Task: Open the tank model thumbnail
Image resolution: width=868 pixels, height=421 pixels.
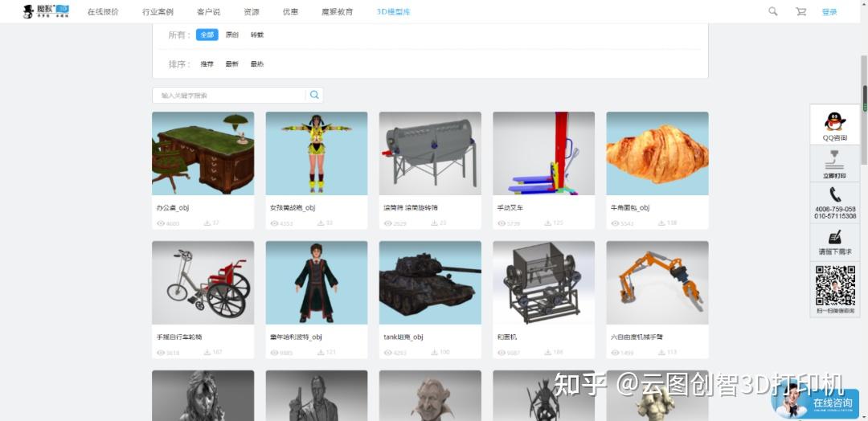Action: (430, 283)
